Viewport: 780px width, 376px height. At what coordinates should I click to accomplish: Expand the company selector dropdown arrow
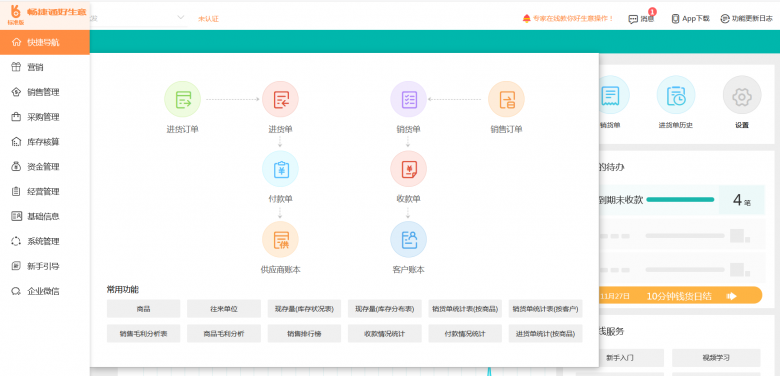coord(181,18)
